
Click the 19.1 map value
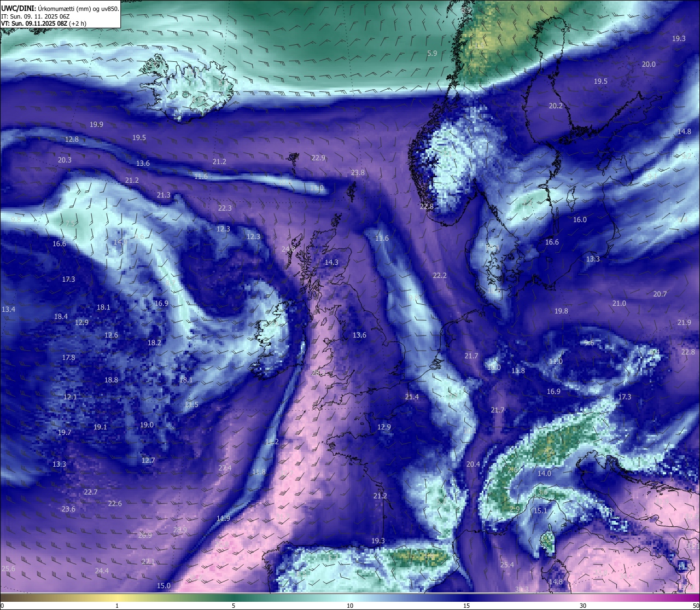pyautogui.click(x=100, y=427)
